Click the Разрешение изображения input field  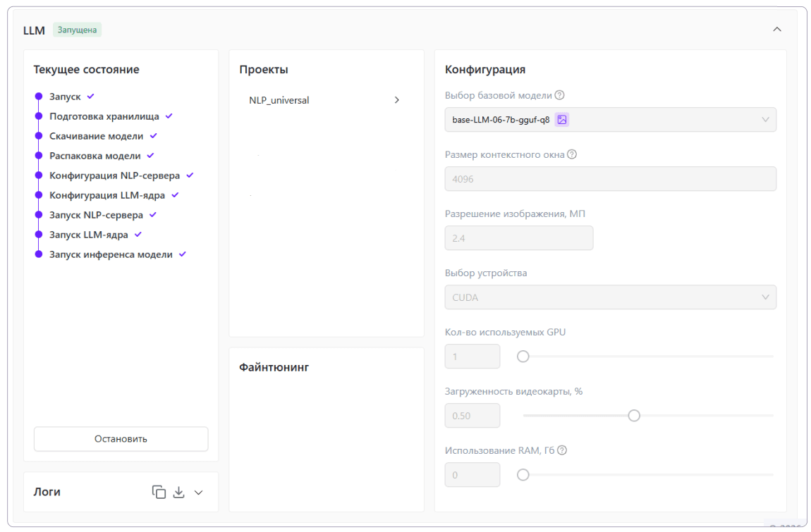(x=519, y=238)
